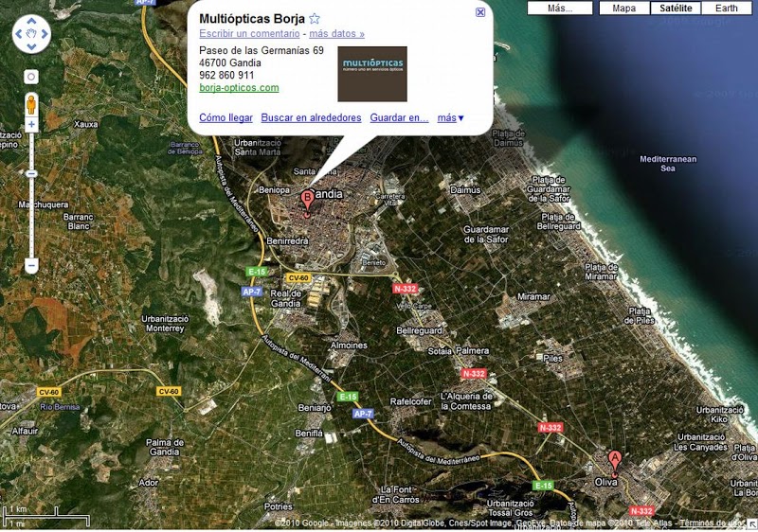Click Guardar en... link
Image resolution: width=758 pixels, height=532 pixels.
tap(399, 117)
